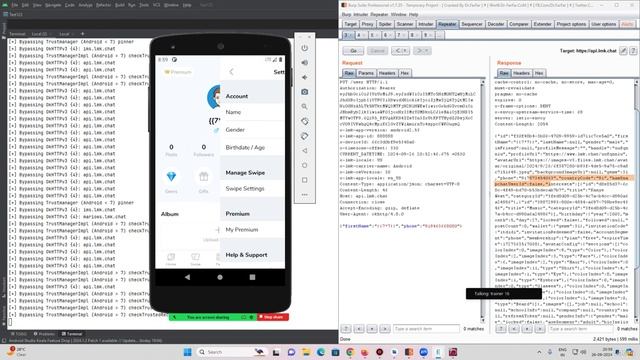
Task: Open the Burp menu in menu bar
Action: click(x=347, y=15)
